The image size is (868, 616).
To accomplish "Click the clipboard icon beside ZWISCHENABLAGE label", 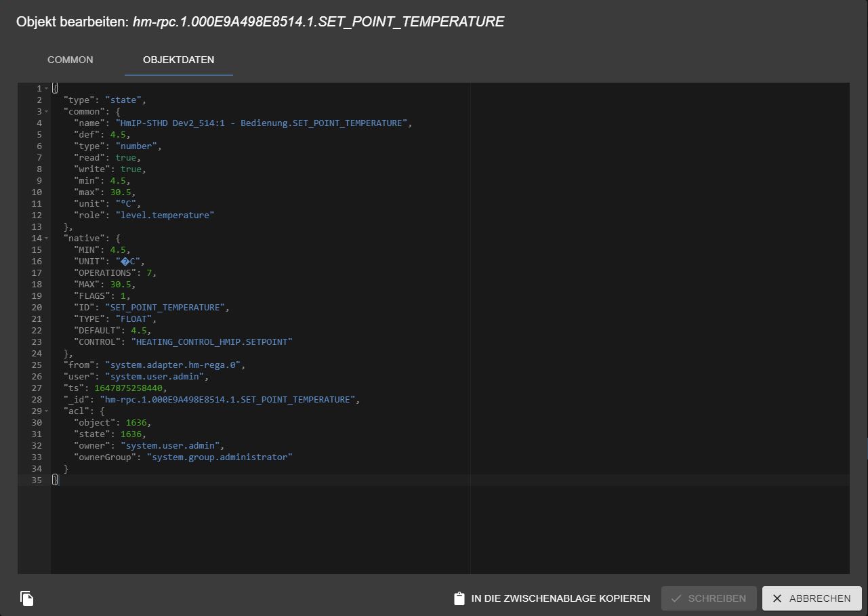I will point(459,598).
